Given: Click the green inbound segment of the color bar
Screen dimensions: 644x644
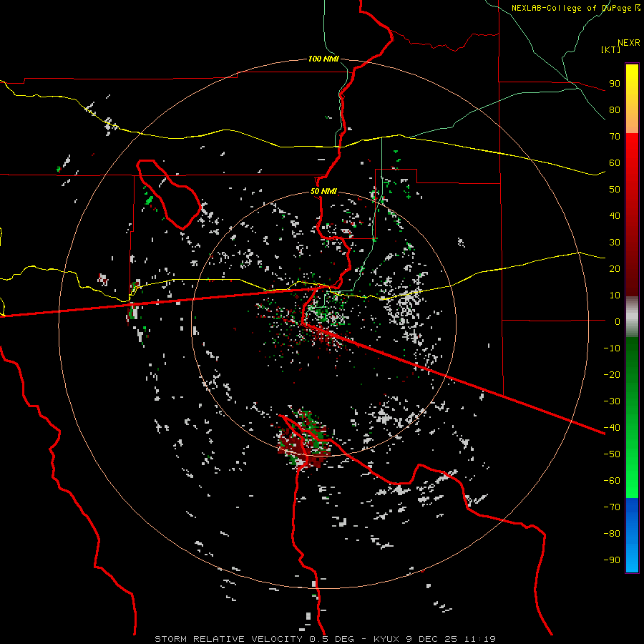Looking at the screenshot, I should coord(632,417).
